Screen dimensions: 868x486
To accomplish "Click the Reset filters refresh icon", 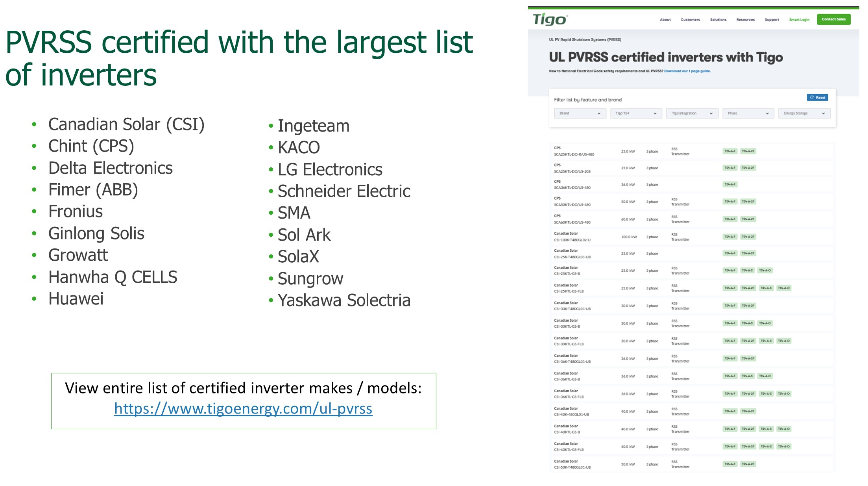I will pos(811,97).
